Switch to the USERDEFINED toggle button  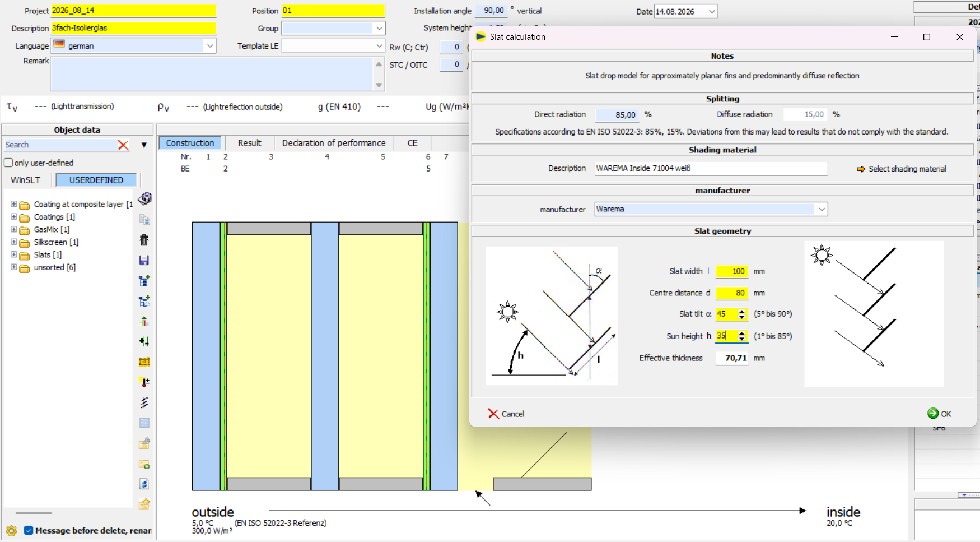click(x=96, y=180)
